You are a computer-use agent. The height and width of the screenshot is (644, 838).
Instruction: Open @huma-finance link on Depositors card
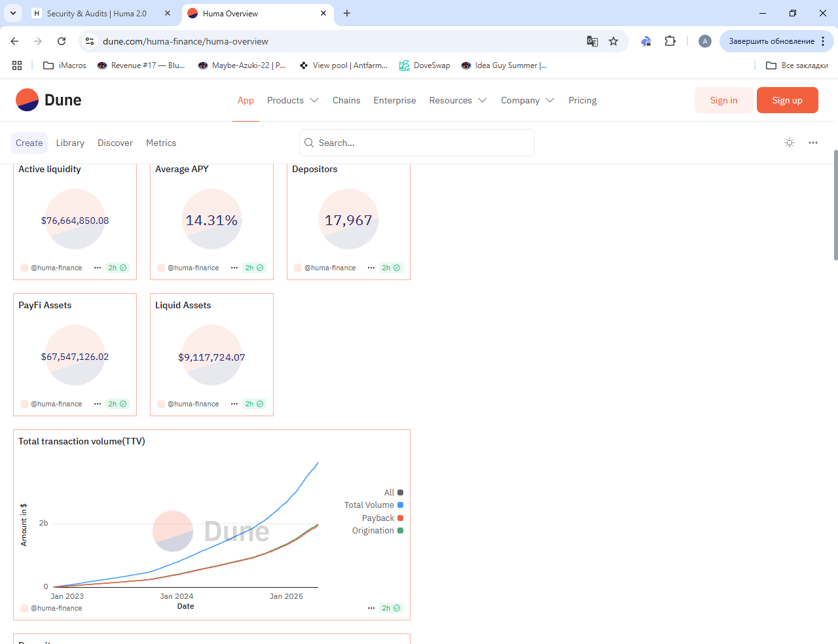[x=330, y=268]
